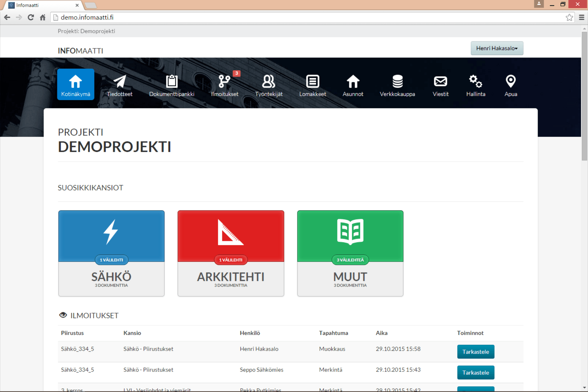The height and width of the screenshot is (392, 588).
Task: Open Työntekijät users icon
Action: tap(269, 81)
